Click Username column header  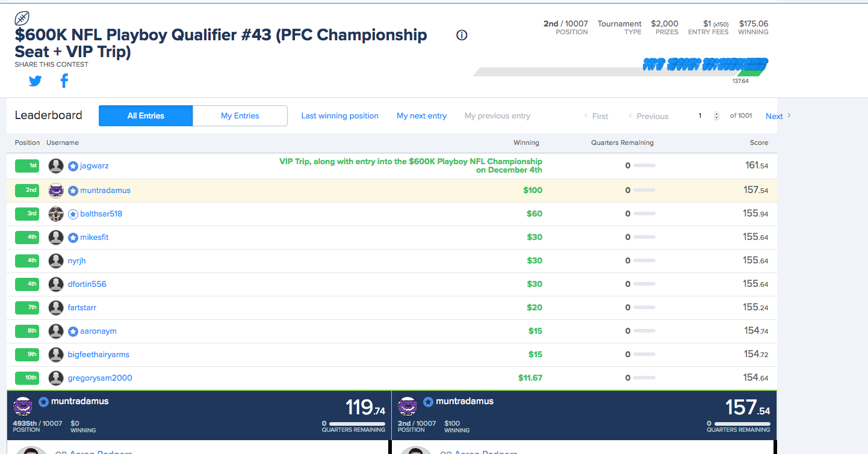63,143
